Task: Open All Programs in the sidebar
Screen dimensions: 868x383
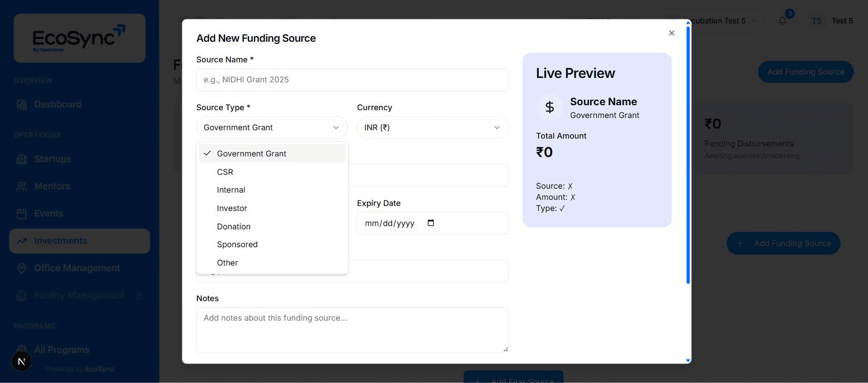Action: (80, 350)
